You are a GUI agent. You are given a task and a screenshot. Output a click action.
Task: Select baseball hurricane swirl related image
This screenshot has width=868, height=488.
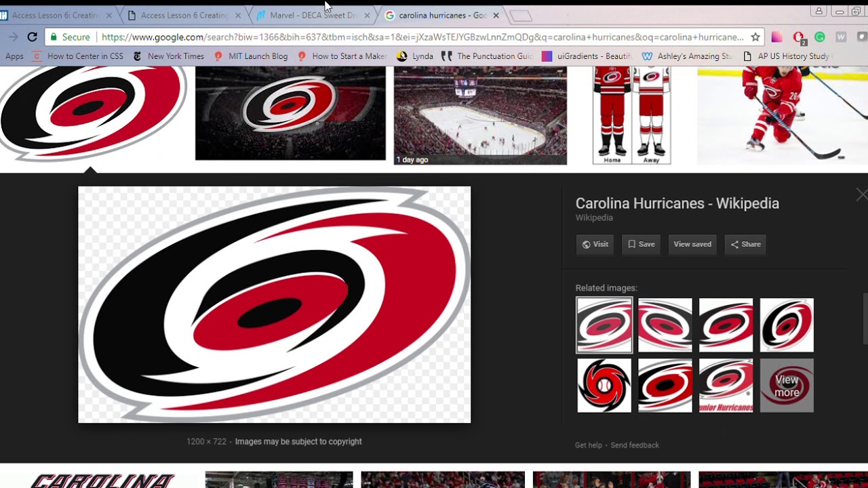click(x=604, y=386)
